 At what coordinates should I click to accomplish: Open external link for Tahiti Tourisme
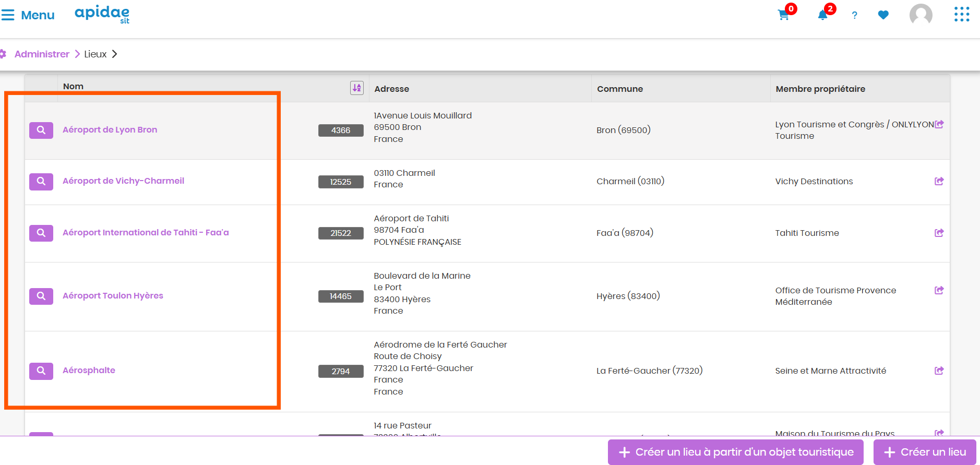939,233
